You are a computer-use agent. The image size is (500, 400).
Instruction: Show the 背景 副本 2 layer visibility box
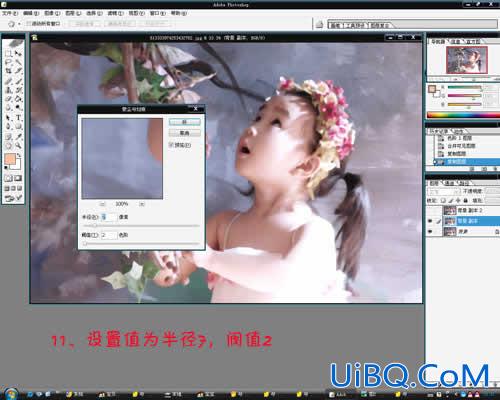pyautogui.click(x=430, y=210)
